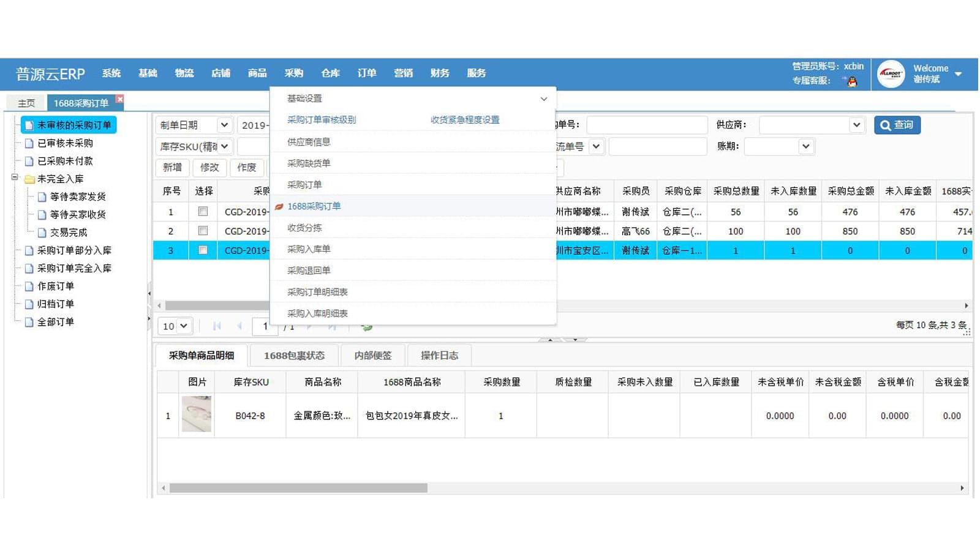
Task: Jump to last page with the last-page icon
Action: 333,326
